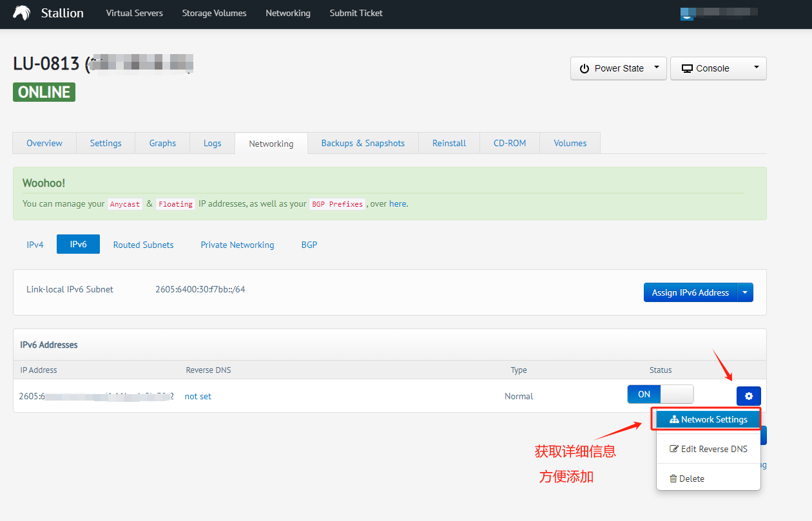The height and width of the screenshot is (521, 812).
Task: Select the IPv4 sub-tab
Action: [x=35, y=245]
